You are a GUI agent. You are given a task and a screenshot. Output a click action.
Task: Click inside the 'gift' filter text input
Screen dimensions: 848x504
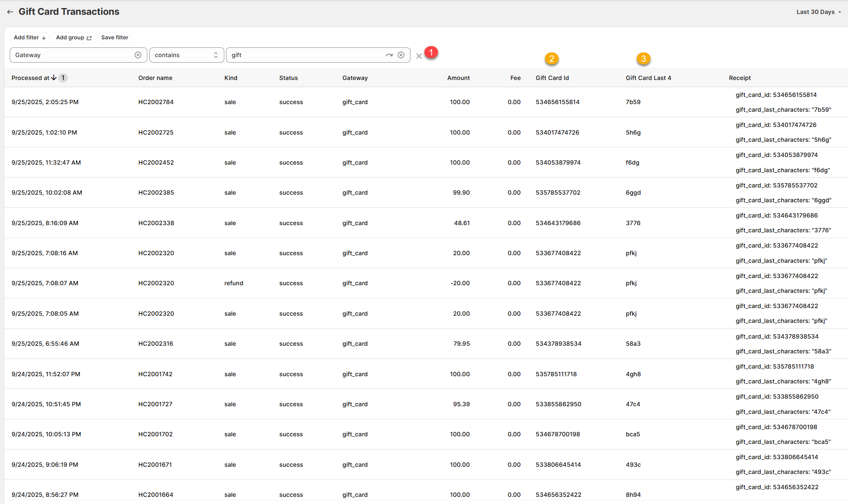305,55
